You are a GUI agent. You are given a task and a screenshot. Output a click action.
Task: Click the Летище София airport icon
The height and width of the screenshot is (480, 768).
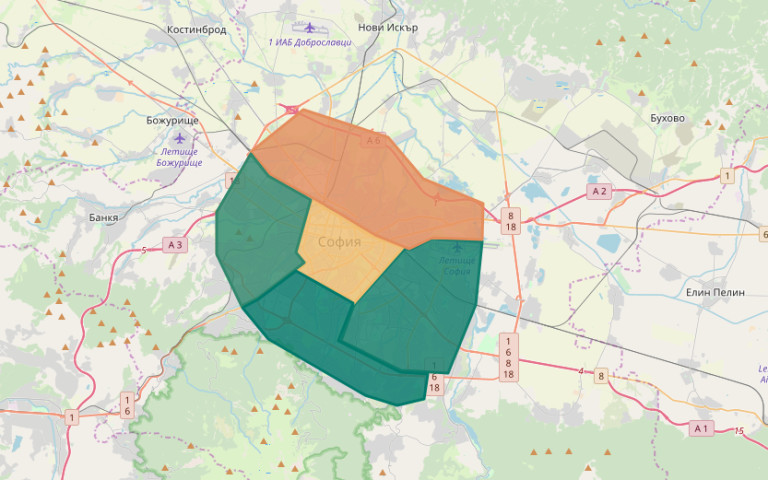click(x=459, y=247)
